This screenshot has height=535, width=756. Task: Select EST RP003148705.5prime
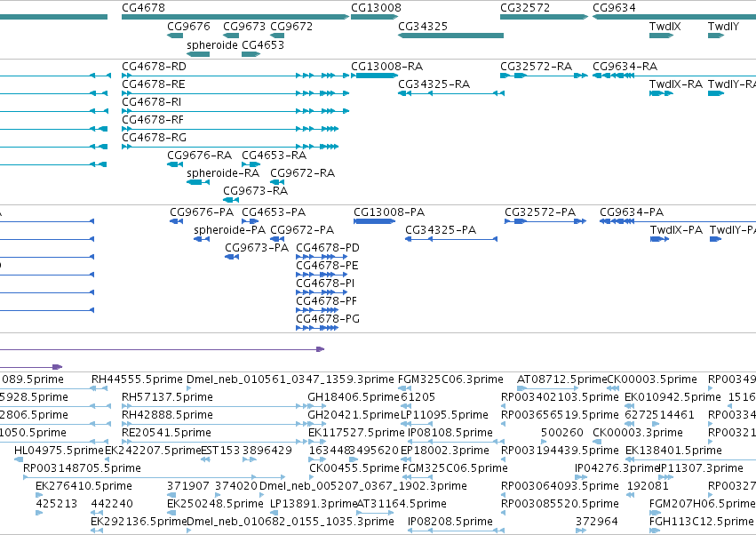pyautogui.click(x=82, y=469)
